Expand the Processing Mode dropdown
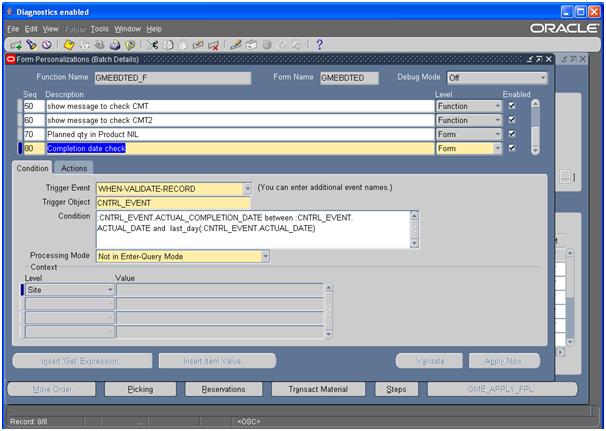Viewport: 606px width, 431px height. [x=265, y=256]
